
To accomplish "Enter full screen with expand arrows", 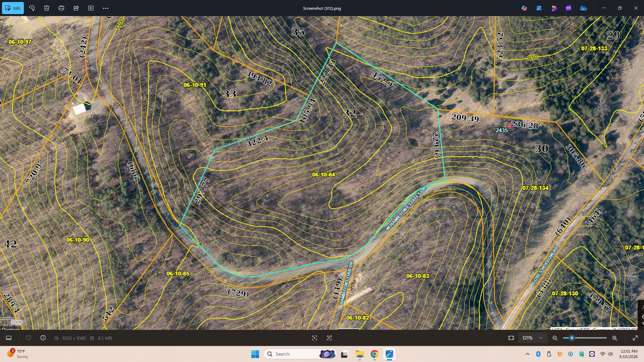I will 635,338.
